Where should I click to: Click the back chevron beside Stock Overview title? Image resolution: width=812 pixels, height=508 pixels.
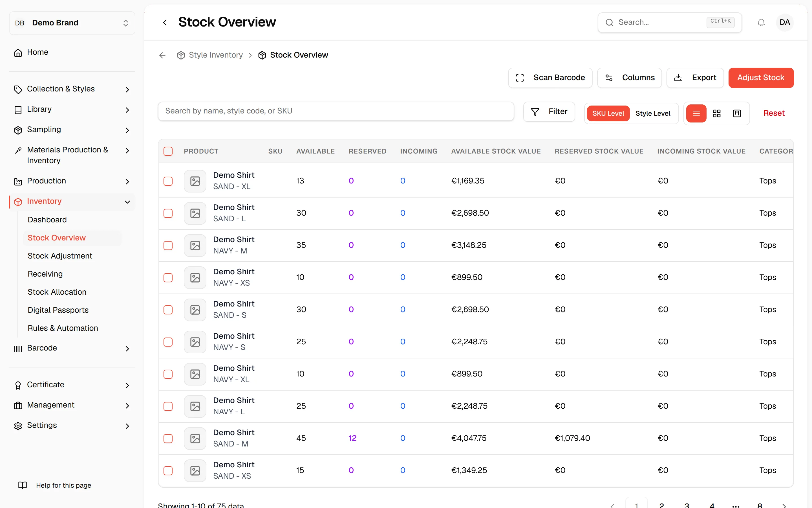coord(165,23)
